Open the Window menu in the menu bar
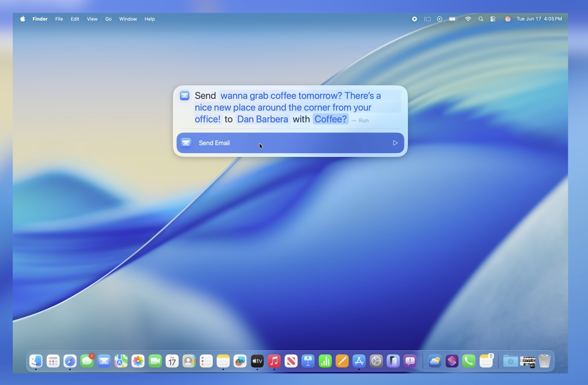588x385 pixels. (128, 19)
